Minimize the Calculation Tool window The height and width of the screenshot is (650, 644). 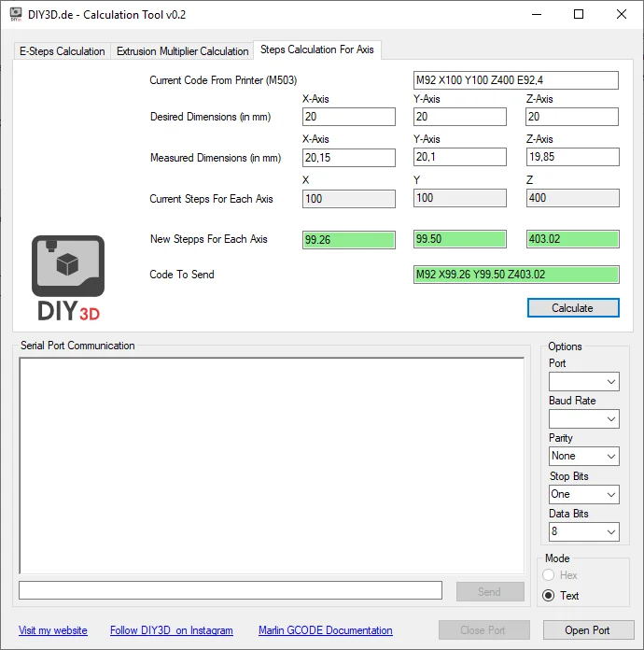click(537, 15)
